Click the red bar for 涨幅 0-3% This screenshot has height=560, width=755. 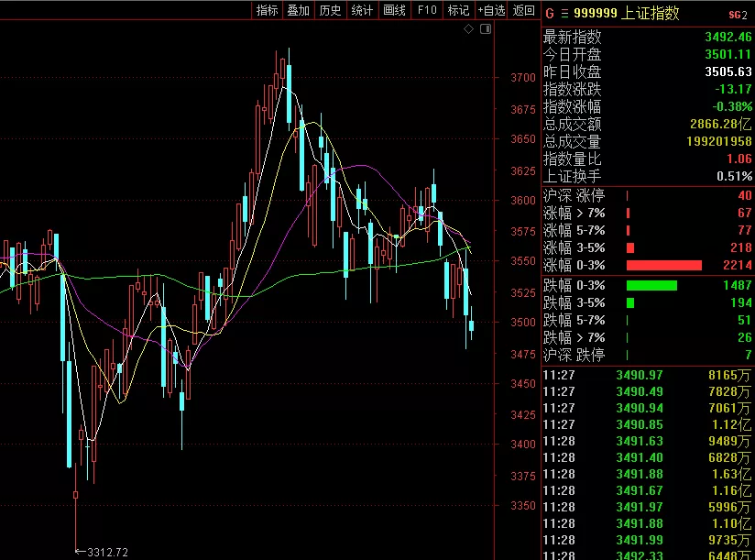(x=664, y=265)
